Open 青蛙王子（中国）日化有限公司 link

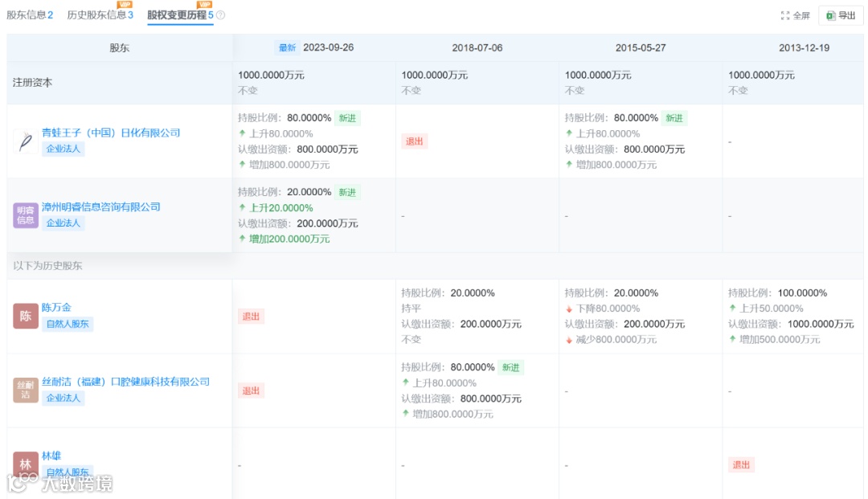coord(111,133)
